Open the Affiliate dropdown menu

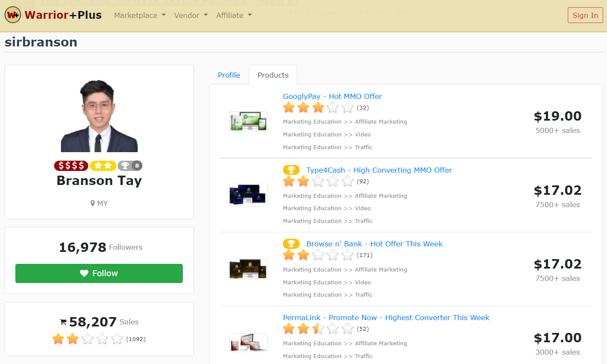pyautogui.click(x=234, y=15)
